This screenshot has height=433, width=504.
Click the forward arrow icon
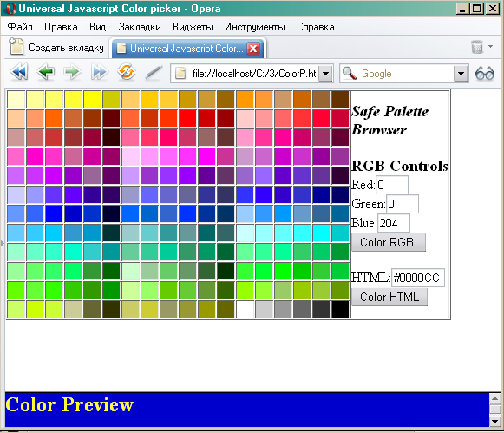[72, 72]
